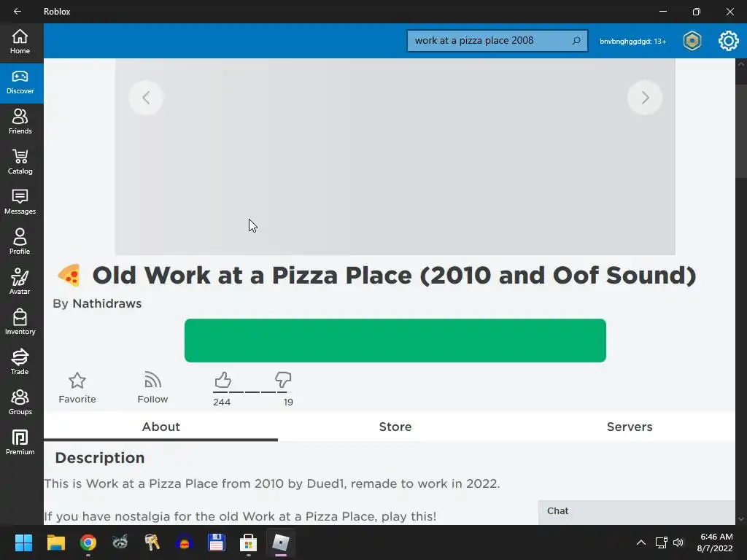Click the dislike count 19
The height and width of the screenshot is (560, 747).
(x=288, y=402)
